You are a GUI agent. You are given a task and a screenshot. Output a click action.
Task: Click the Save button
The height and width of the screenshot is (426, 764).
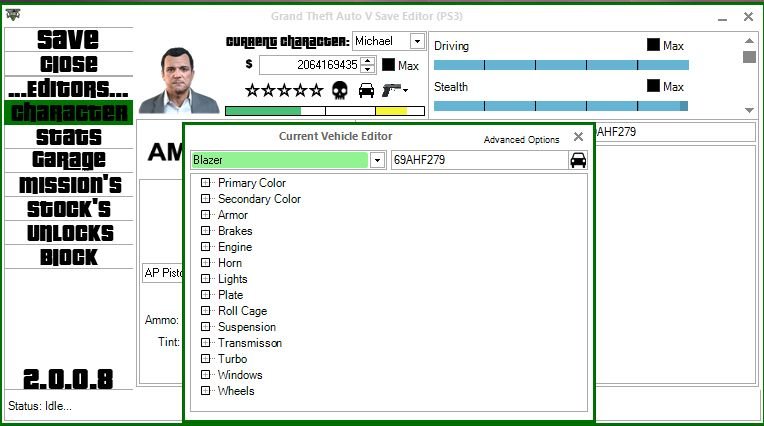[69, 39]
